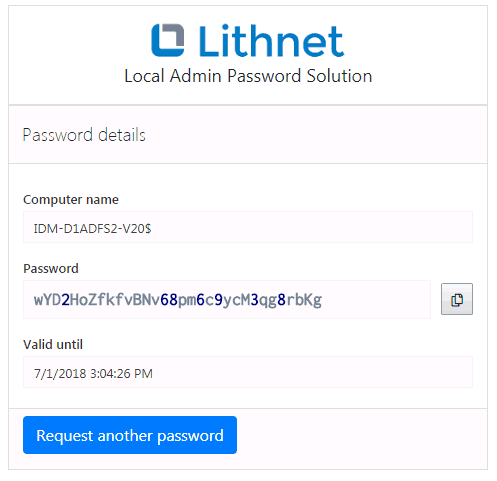Select the IDM-D1ADFS2-V20$ computer name text
Image resolution: width=497 pixels, height=481 pixels.
pos(92,229)
